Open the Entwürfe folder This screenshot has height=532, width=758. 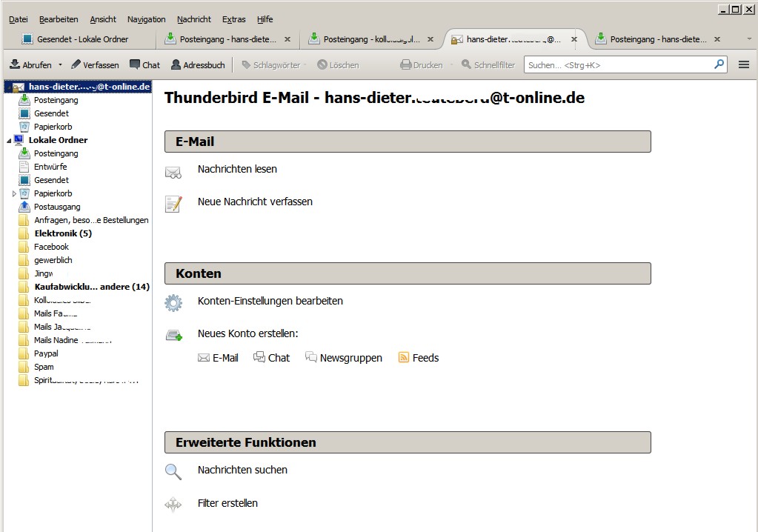click(x=50, y=167)
